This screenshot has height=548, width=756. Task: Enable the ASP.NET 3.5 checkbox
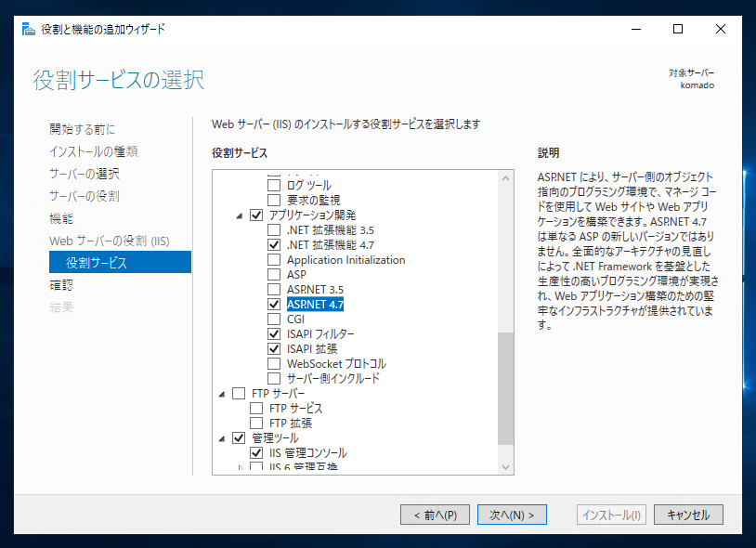[274, 290]
